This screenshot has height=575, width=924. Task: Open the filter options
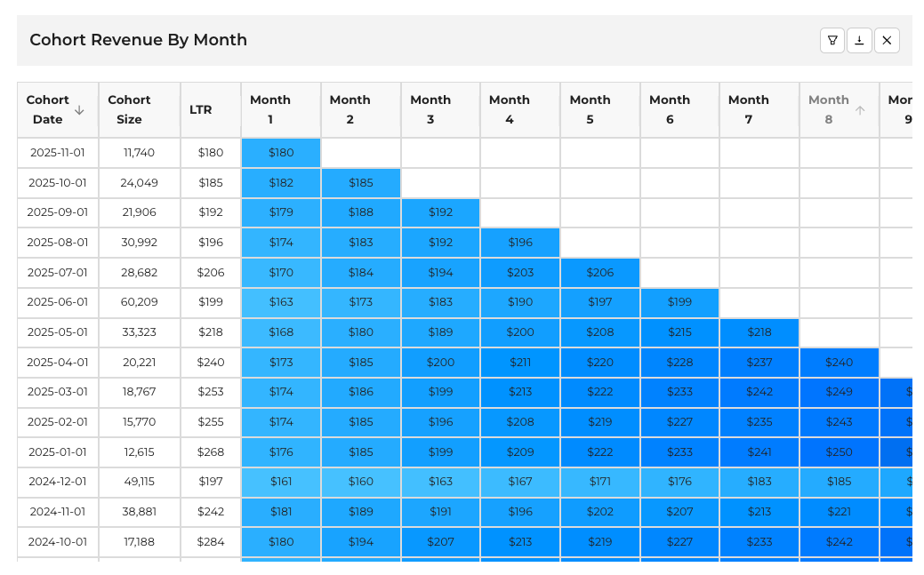pyautogui.click(x=832, y=40)
